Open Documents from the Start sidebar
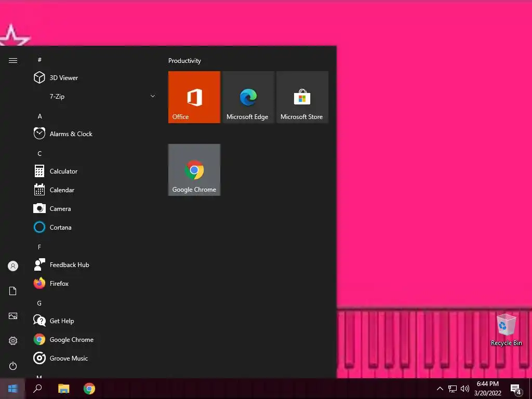Image resolution: width=532 pixels, height=399 pixels. click(x=13, y=291)
